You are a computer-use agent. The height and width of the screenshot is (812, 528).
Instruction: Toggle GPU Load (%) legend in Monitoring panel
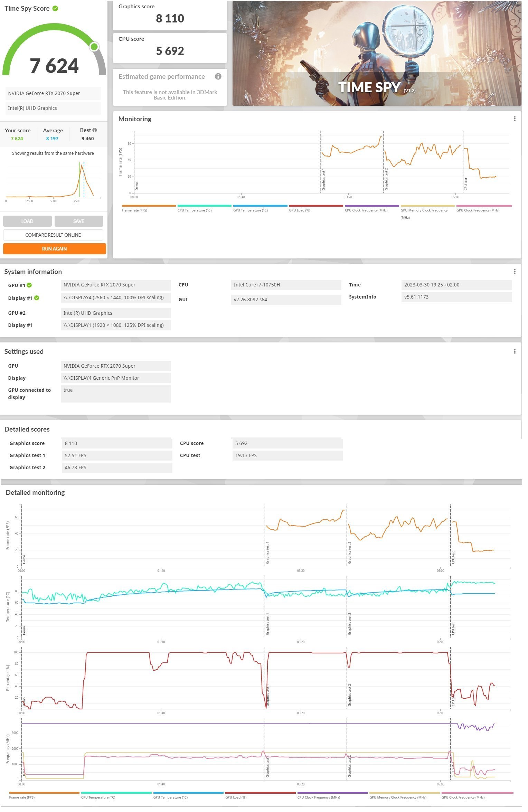coord(316,208)
